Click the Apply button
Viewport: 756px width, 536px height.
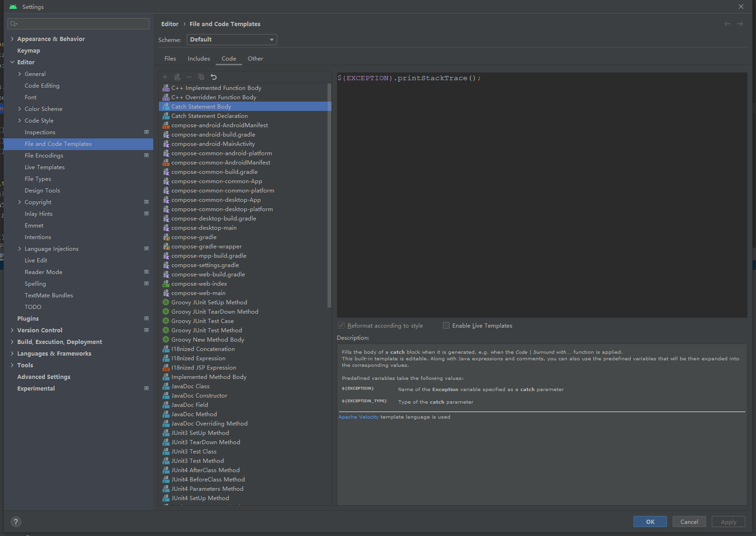tap(728, 522)
